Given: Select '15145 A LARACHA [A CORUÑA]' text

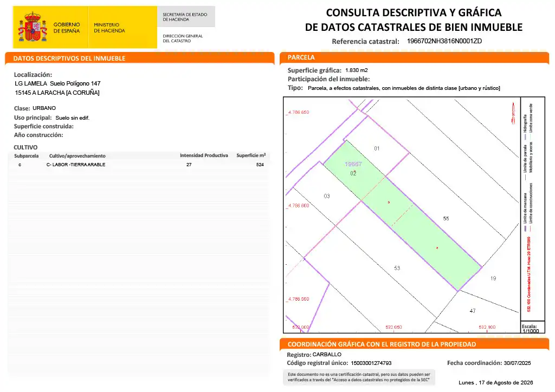Looking at the screenshot, I should (x=57, y=93).
